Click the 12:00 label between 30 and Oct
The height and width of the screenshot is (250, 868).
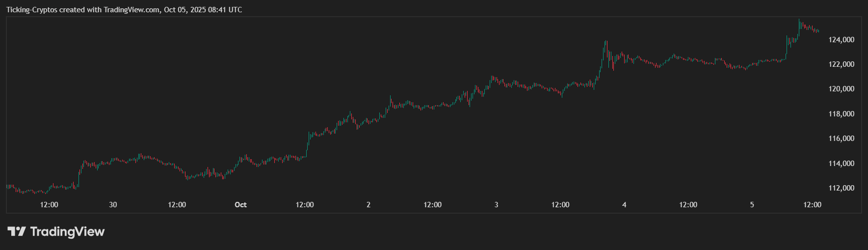[177, 205]
